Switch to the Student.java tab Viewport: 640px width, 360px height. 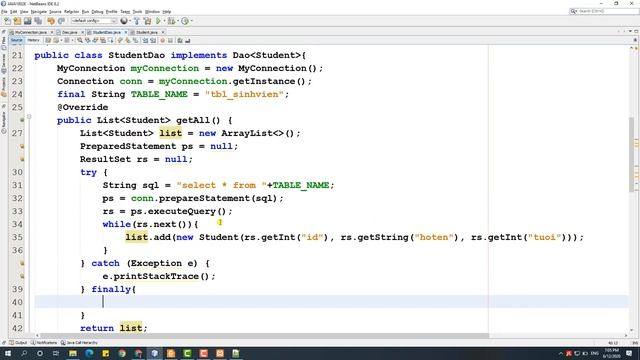click(x=147, y=32)
